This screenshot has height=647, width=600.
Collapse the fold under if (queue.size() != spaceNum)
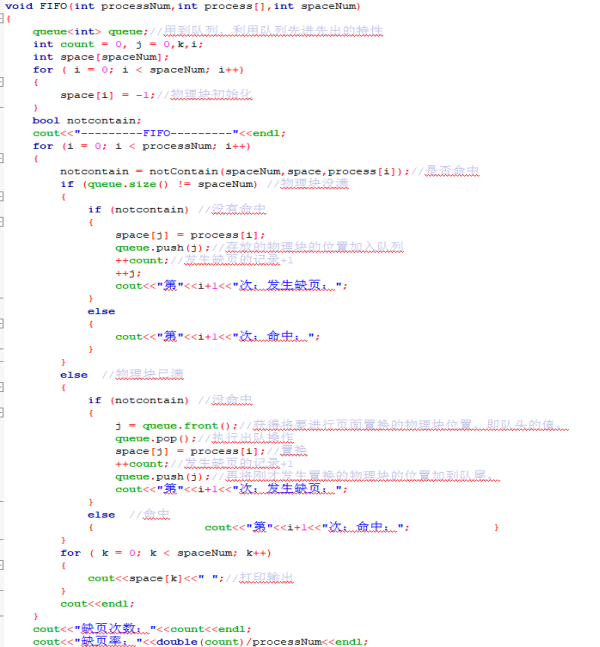pos(2,197)
